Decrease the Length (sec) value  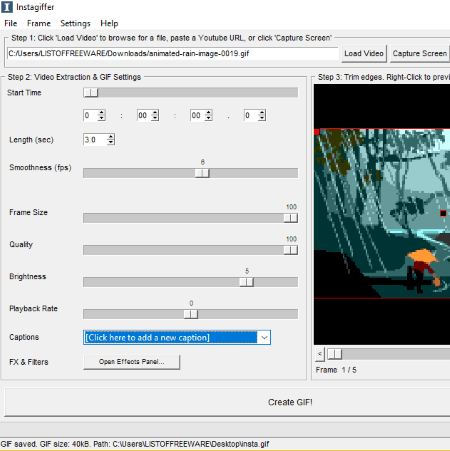coord(111,142)
